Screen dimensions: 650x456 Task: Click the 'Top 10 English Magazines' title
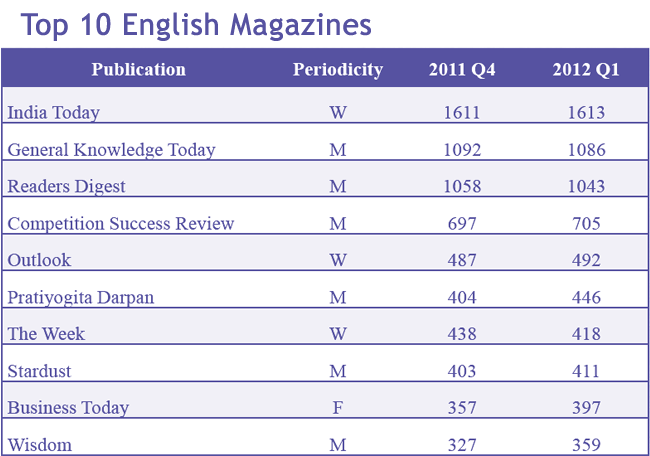pos(196,26)
